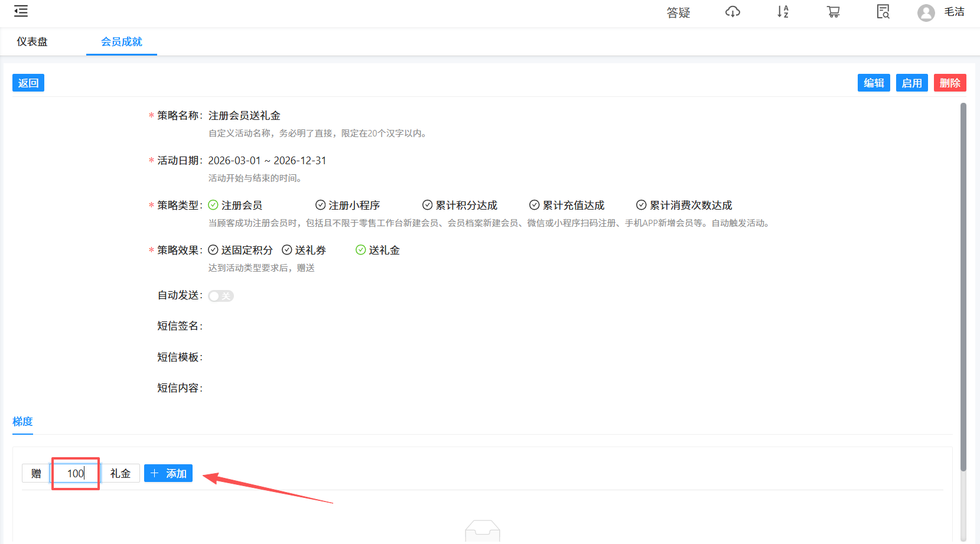Click the 返回 button
The image size is (980, 544).
(28, 83)
